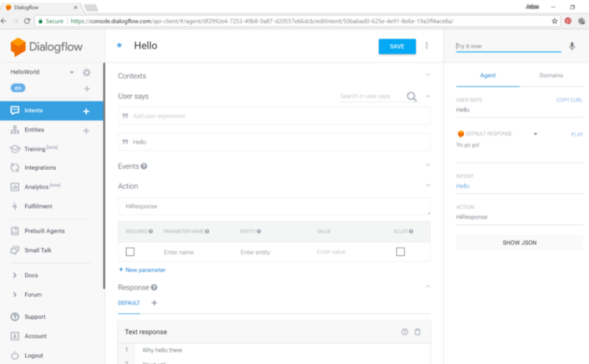Create new intent with plus icon
The width and height of the screenshot is (589, 364).
86,111
